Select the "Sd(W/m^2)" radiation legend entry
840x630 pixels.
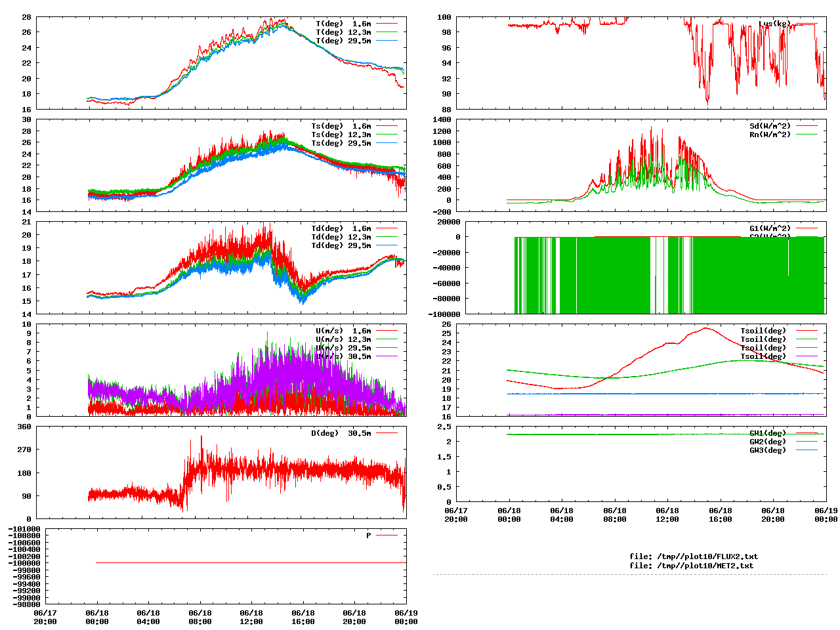click(770, 126)
